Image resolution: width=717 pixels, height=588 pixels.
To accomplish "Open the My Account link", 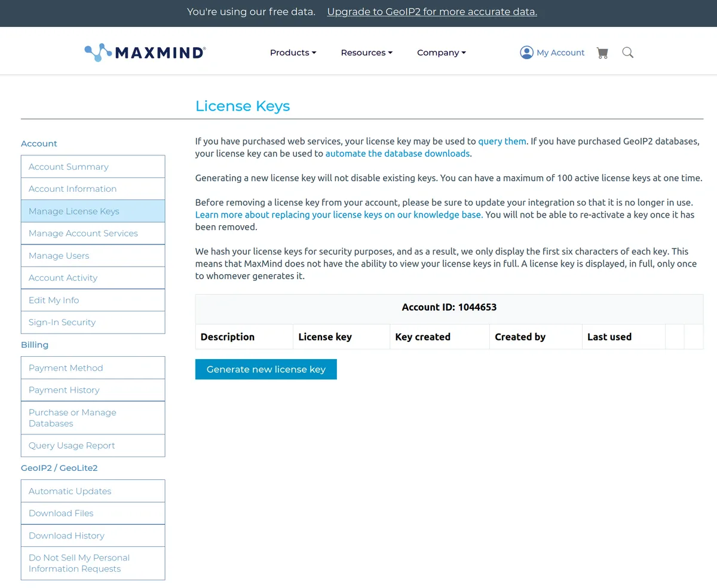I will (560, 53).
